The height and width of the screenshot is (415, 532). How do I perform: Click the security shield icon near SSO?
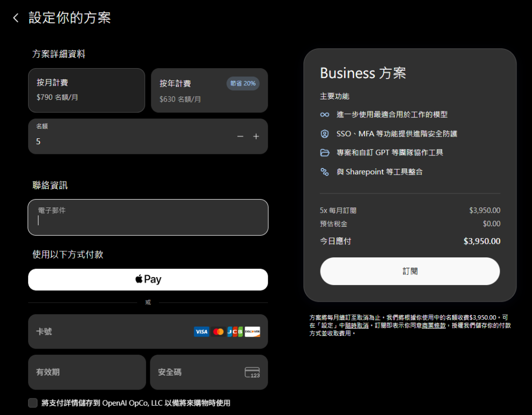325,134
